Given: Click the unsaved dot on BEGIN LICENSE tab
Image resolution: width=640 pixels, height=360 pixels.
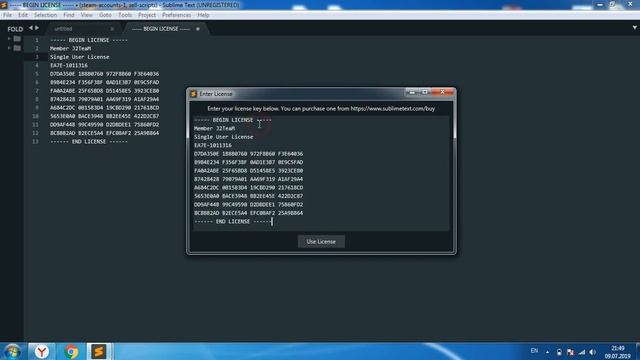Looking at the screenshot, I should [198, 29].
